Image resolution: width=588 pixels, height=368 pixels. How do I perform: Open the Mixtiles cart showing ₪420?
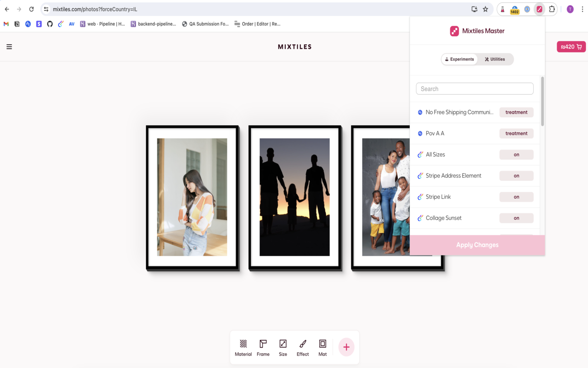pos(571,46)
